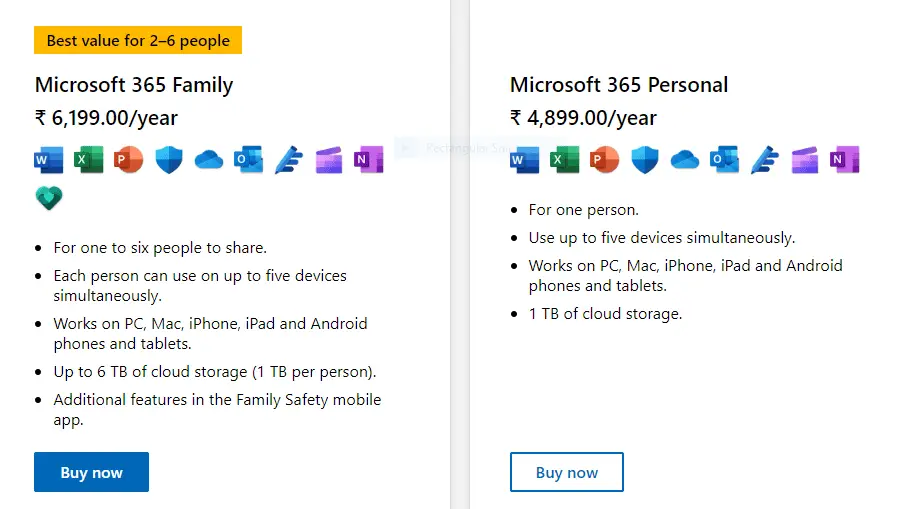Click the PowerPoint icon under Personal plan
912x509 pixels.
coord(604,159)
